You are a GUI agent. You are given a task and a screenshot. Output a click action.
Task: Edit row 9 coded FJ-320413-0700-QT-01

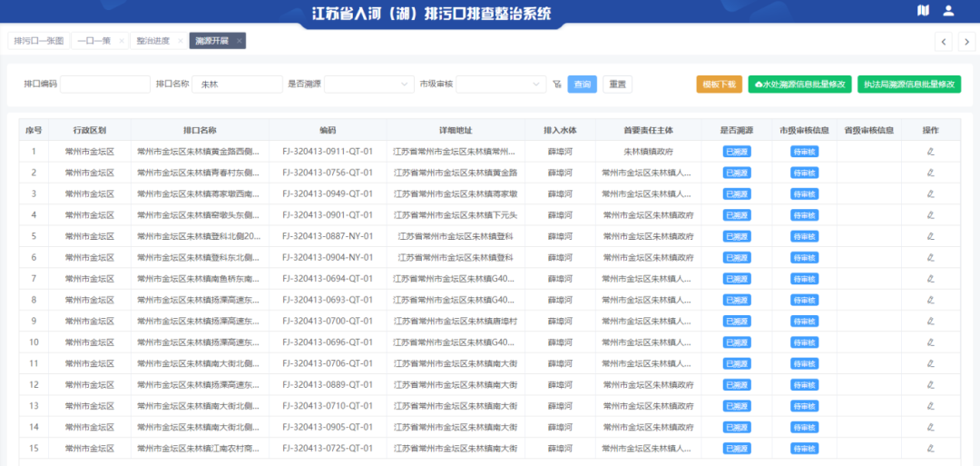931,322
